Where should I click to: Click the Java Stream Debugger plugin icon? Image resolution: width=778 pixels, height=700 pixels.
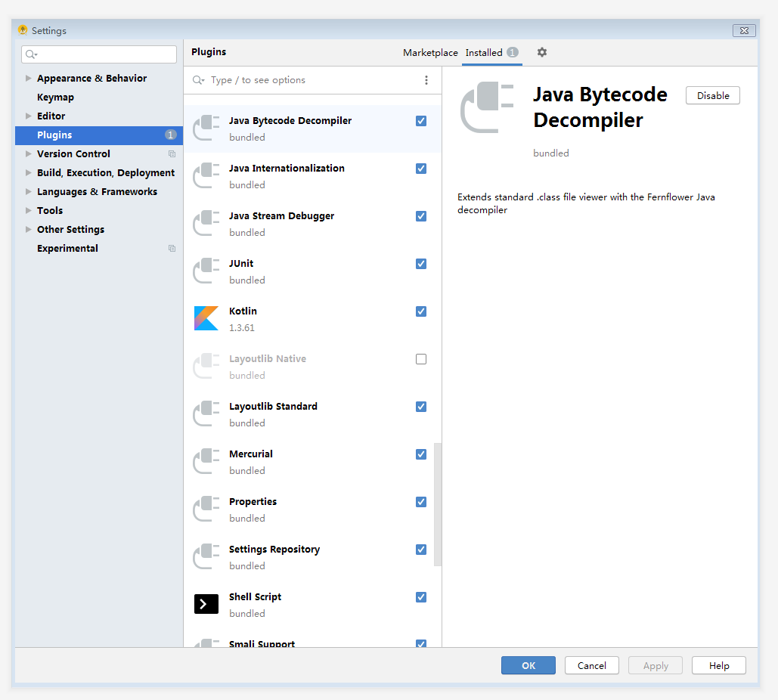click(206, 223)
